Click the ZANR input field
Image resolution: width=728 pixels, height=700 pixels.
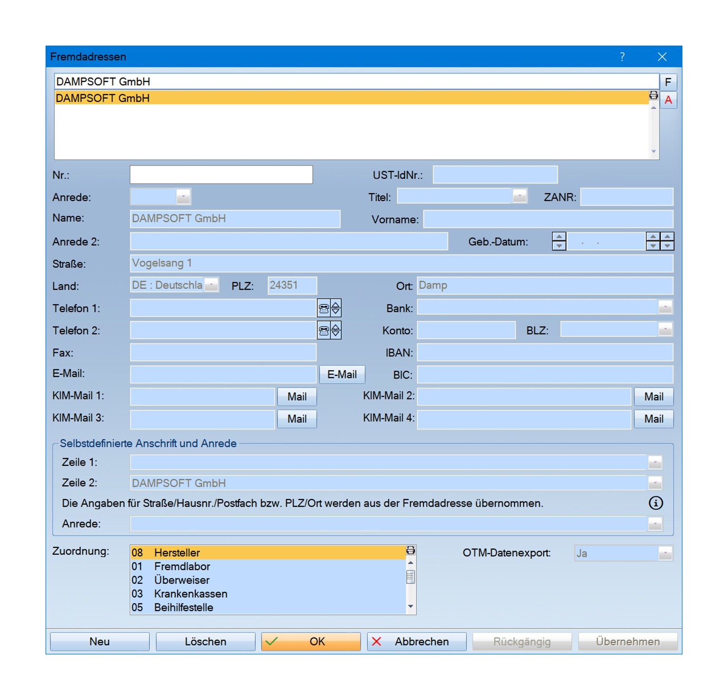tap(627, 197)
